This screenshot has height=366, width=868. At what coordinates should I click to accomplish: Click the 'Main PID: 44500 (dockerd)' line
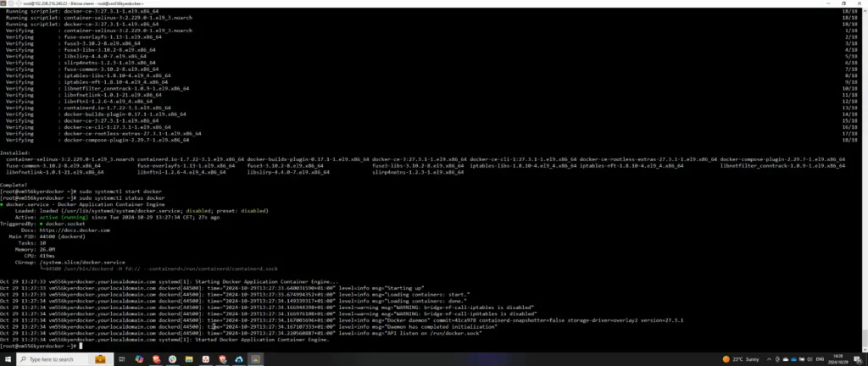click(47, 236)
